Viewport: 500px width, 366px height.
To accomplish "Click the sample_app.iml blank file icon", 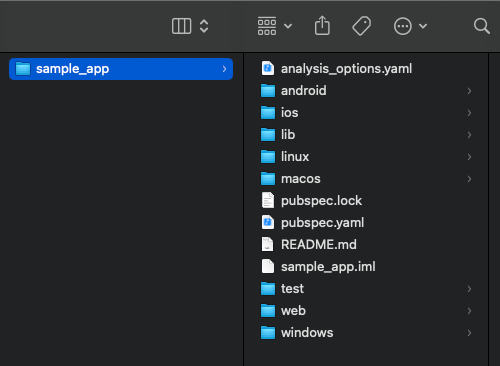I will [x=268, y=266].
